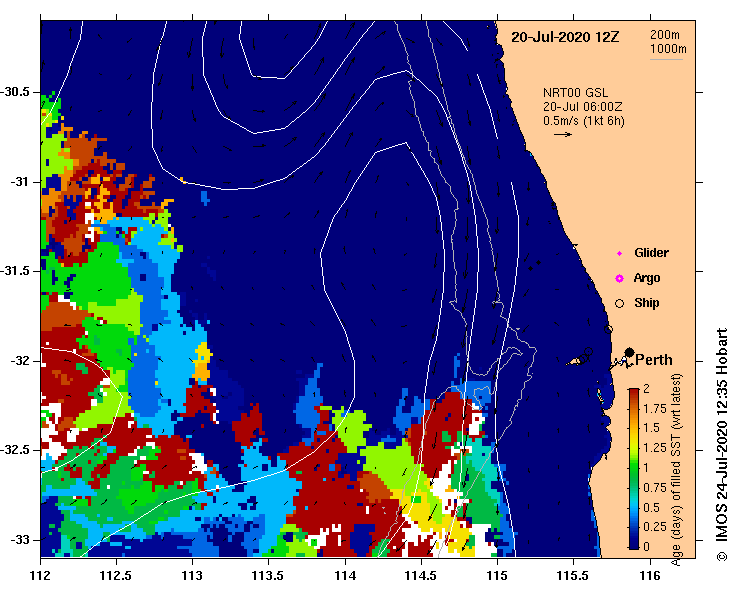Click the longitude axis label "116"
This screenshot has height=592, width=739.
point(650,576)
